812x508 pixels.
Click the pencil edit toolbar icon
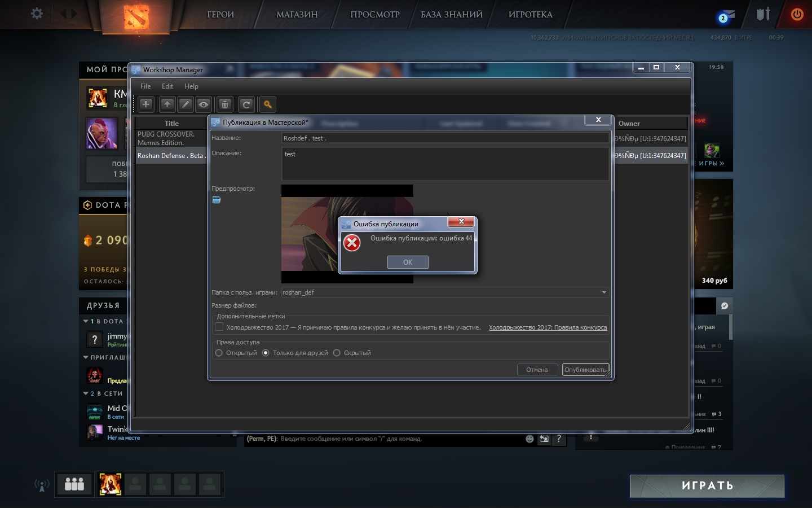[x=186, y=104]
